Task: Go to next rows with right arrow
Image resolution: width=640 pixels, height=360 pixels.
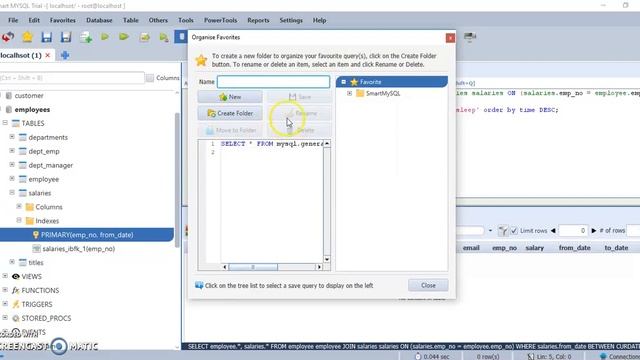Action: click(x=594, y=231)
